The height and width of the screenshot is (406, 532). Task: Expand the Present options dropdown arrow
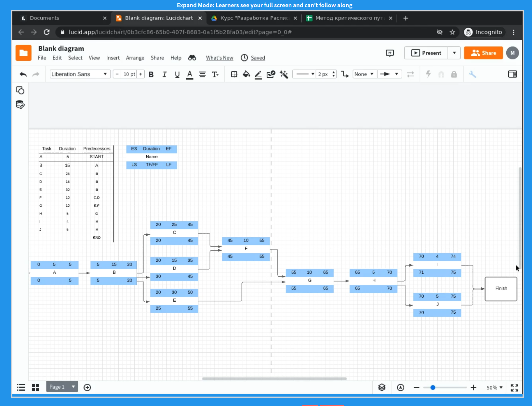pyautogui.click(x=454, y=53)
